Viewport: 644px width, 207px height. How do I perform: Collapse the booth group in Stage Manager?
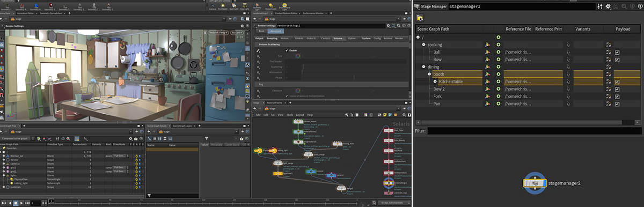coord(430,75)
